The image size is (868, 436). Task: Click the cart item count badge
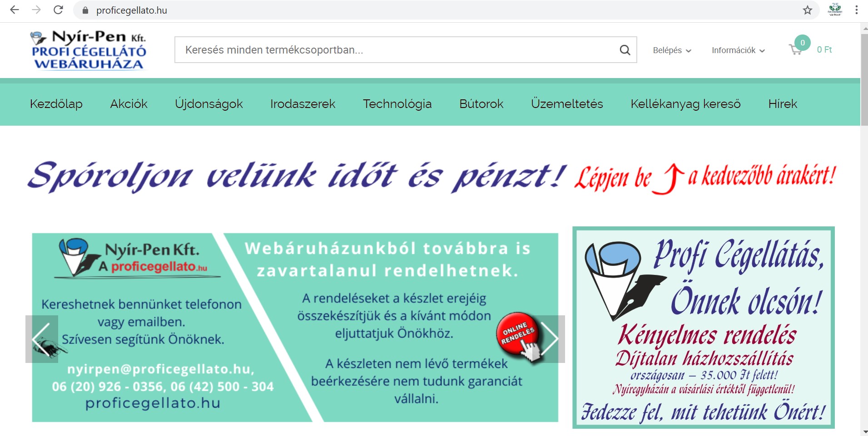803,43
